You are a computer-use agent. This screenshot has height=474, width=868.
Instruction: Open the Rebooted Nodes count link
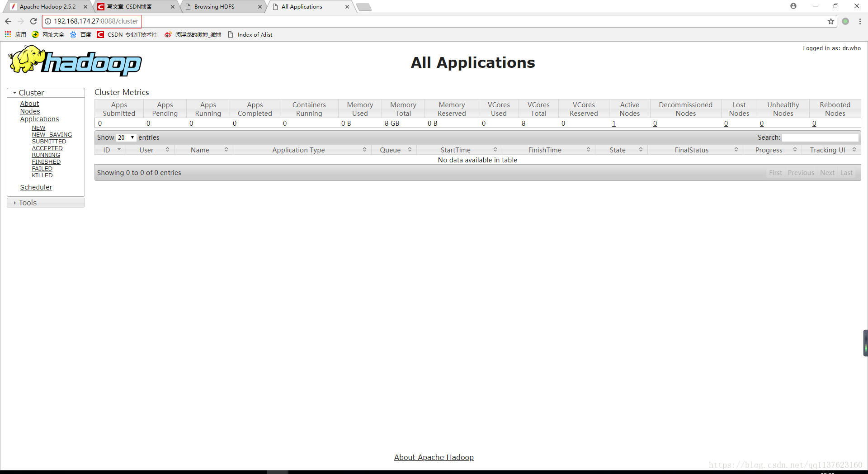pos(814,123)
